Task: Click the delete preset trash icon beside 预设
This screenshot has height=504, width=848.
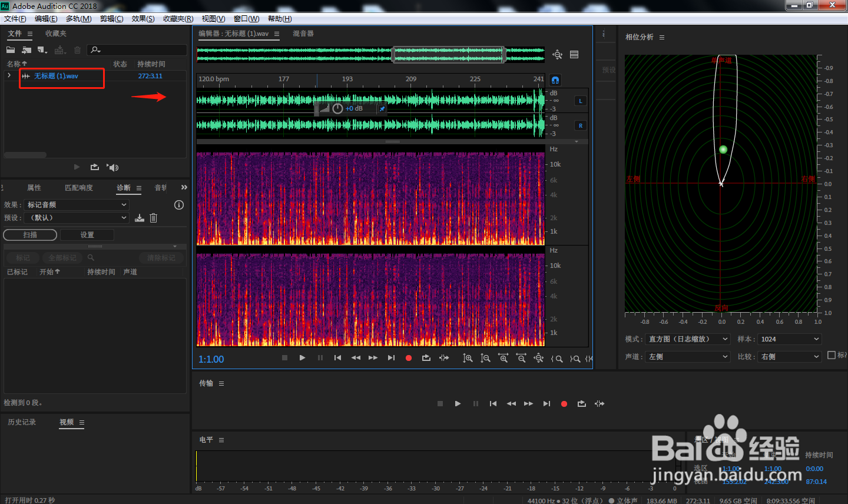Action: pos(153,218)
